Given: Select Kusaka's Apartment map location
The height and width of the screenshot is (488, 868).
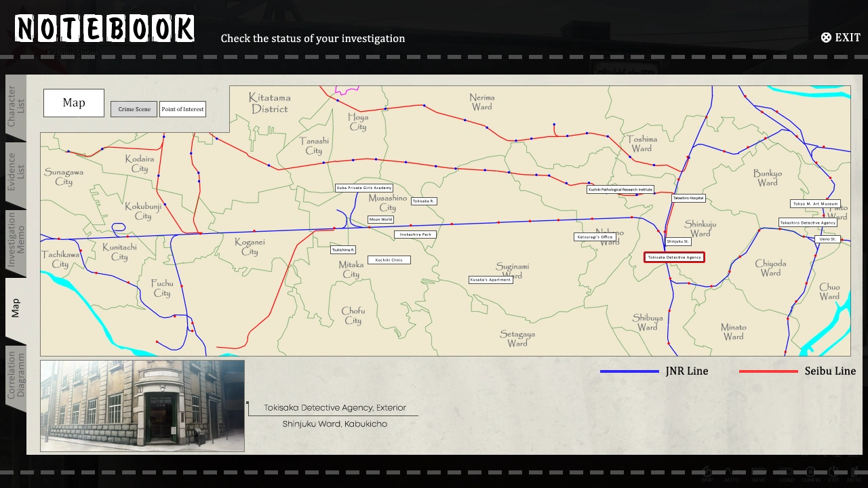Looking at the screenshot, I should (x=491, y=280).
